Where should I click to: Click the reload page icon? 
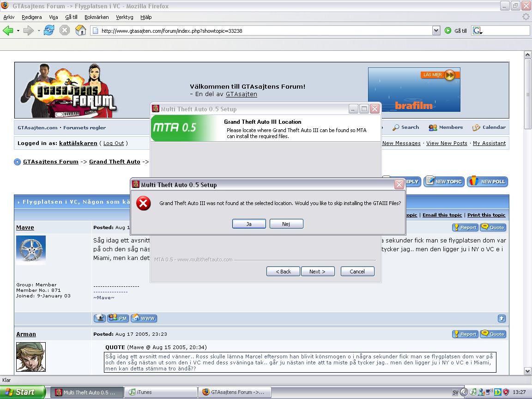click(x=49, y=30)
